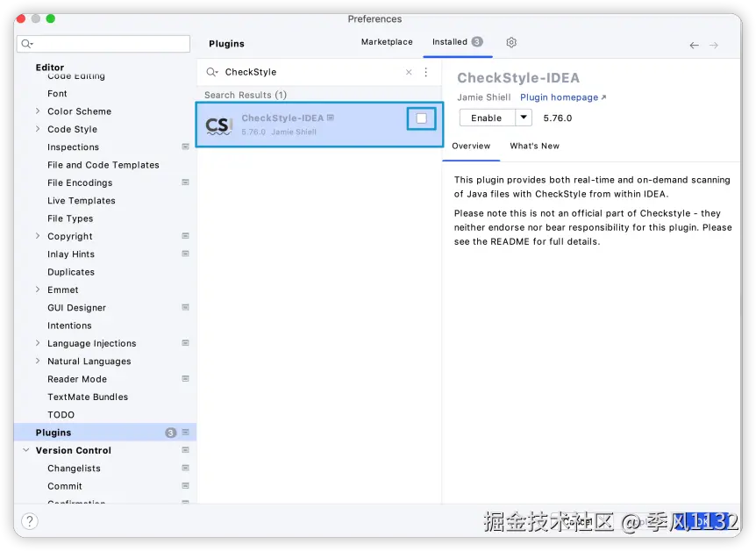The image size is (756, 551).
Task: Open the plugins settings gear menu
Action: coord(511,42)
